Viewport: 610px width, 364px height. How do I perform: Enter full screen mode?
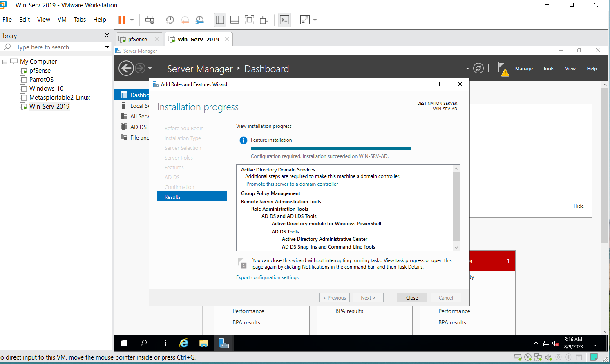249,20
